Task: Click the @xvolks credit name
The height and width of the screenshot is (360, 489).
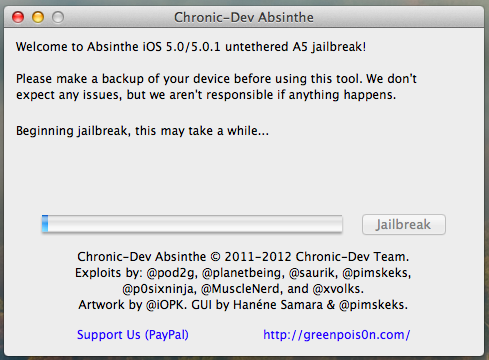Action: [x=338, y=289]
